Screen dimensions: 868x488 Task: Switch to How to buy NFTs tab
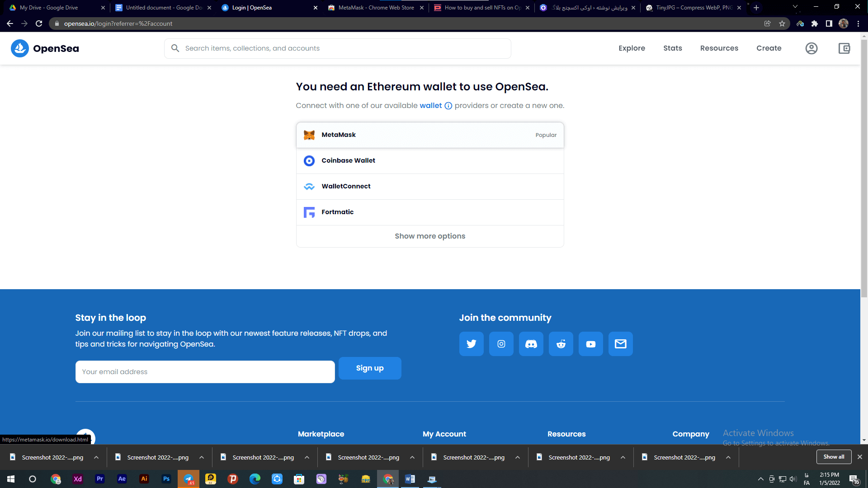coord(482,8)
